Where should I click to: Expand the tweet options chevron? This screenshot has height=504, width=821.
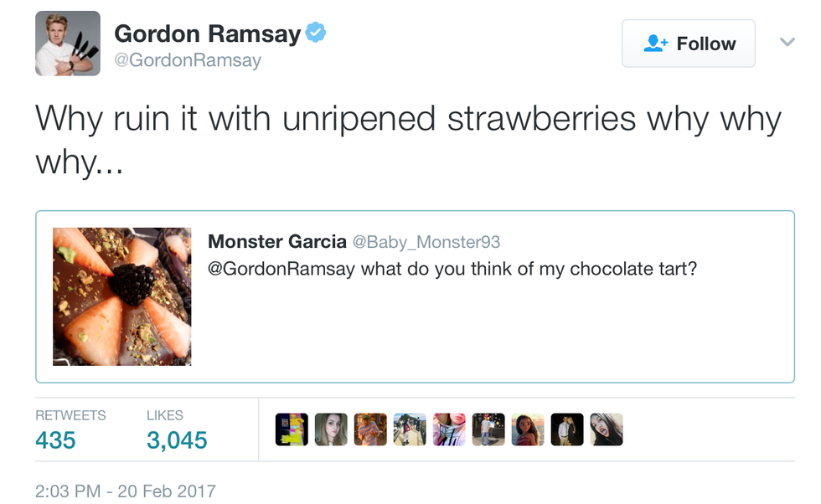[x=787, y=42]
